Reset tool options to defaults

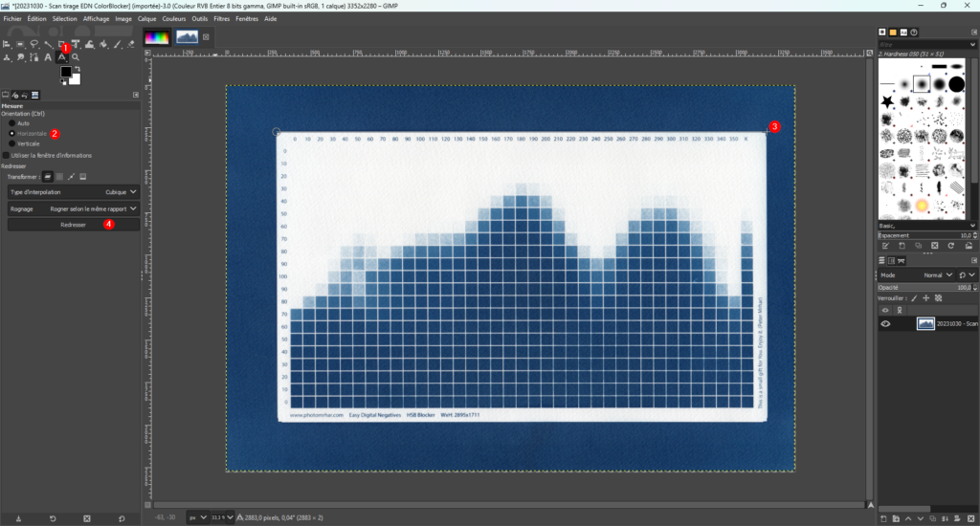click(x=122, y=518)
